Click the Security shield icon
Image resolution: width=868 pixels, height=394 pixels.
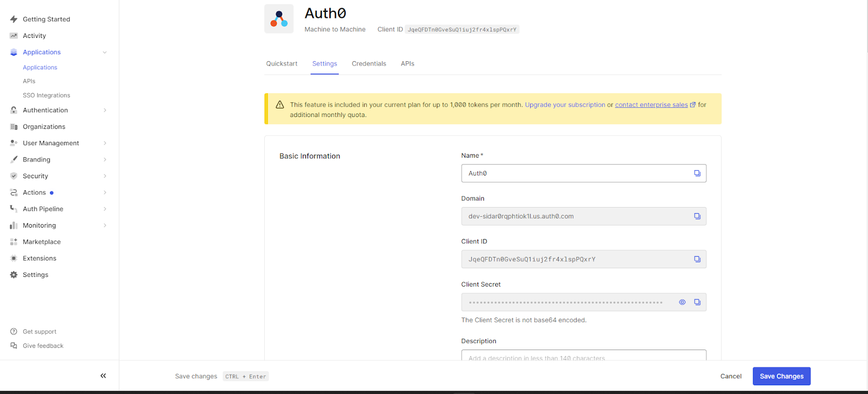tap(14, 176)
